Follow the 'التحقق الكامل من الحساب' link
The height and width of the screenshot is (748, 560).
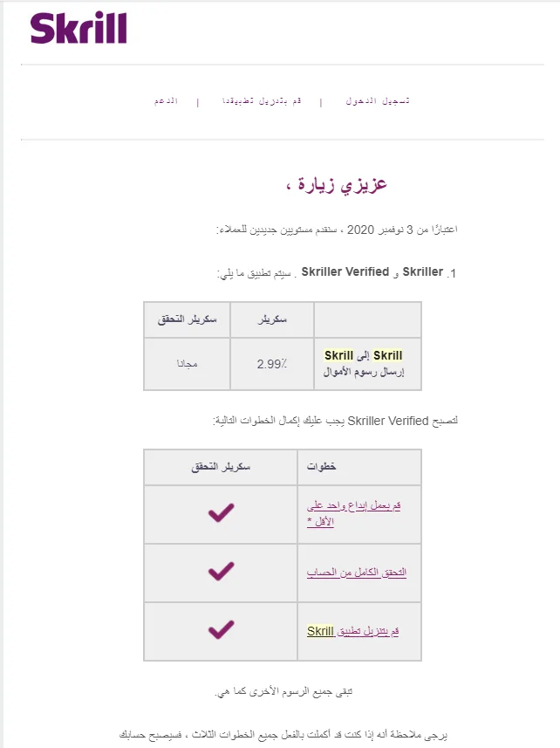pyautogui.click(x=356, y=573)
